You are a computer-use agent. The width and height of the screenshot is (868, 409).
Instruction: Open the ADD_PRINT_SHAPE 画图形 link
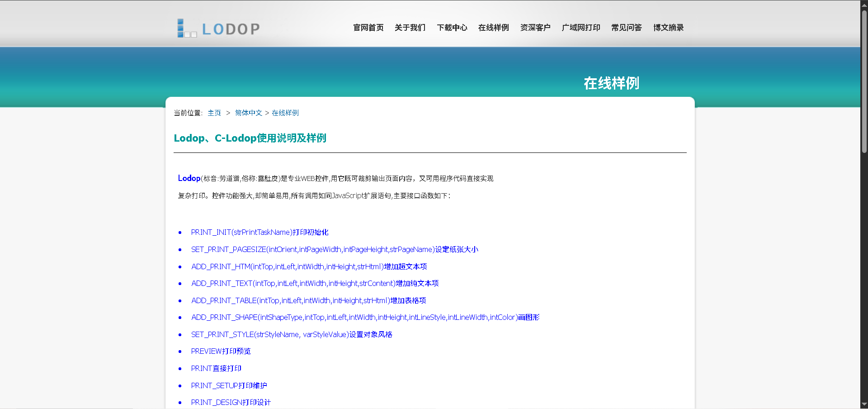(365, 317)
